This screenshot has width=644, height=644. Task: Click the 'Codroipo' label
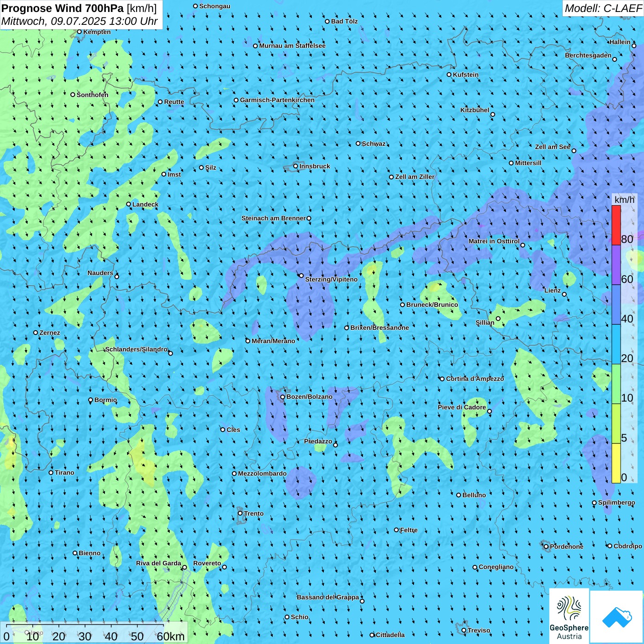(x=628, y=546)
